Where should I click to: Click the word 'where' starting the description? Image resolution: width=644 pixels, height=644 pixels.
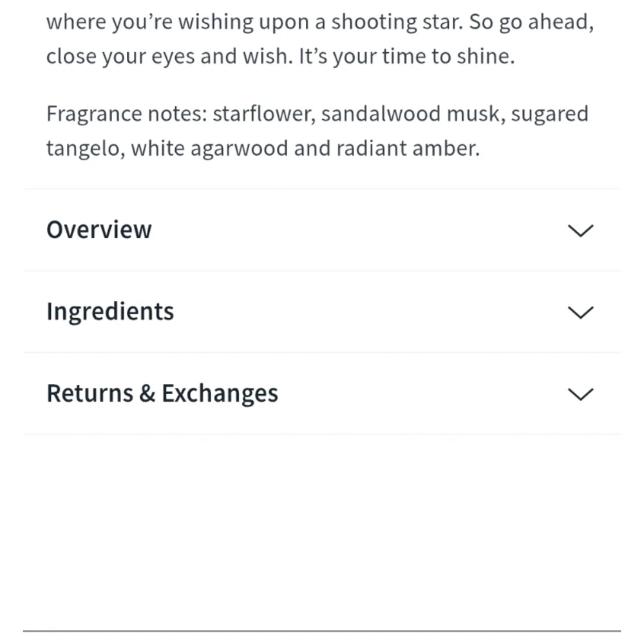76,23
